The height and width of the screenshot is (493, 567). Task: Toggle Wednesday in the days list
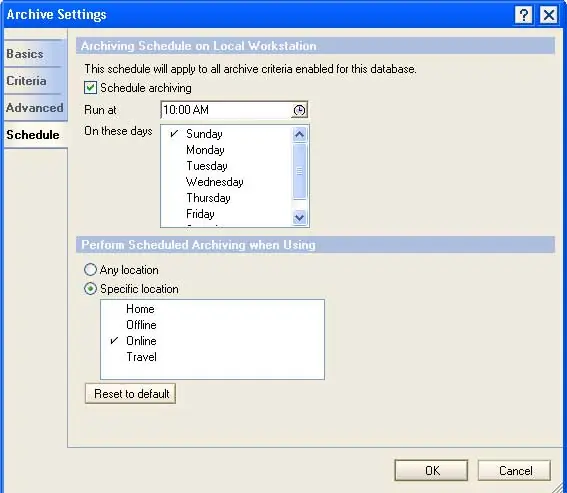click(x=226, y=182)
